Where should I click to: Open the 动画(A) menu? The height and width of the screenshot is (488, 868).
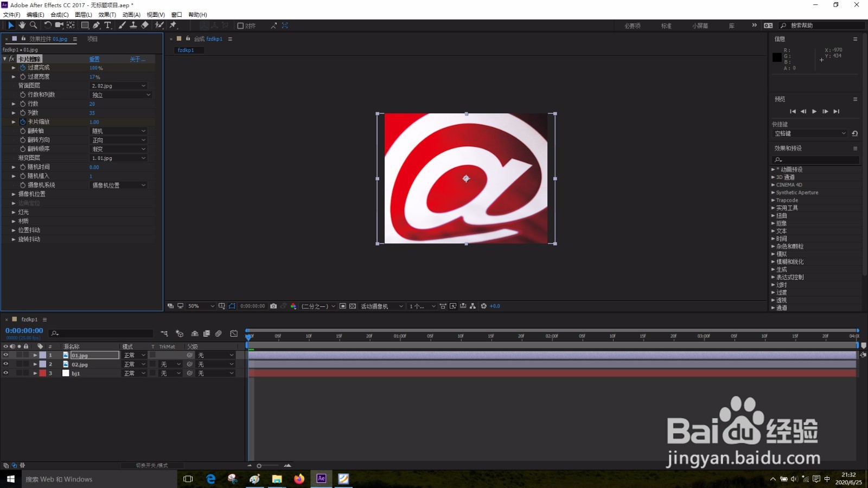coord(131,15)
